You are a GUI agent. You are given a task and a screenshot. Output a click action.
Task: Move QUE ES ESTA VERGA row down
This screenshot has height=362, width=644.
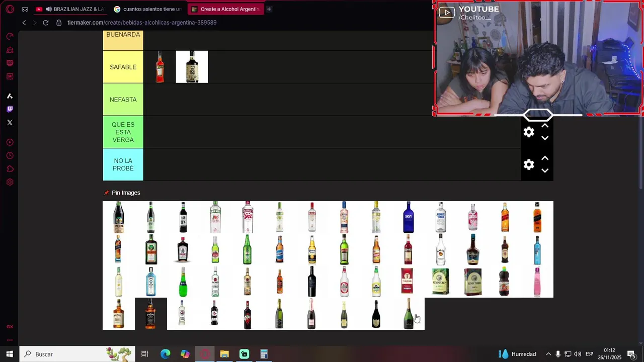[545, 138]
